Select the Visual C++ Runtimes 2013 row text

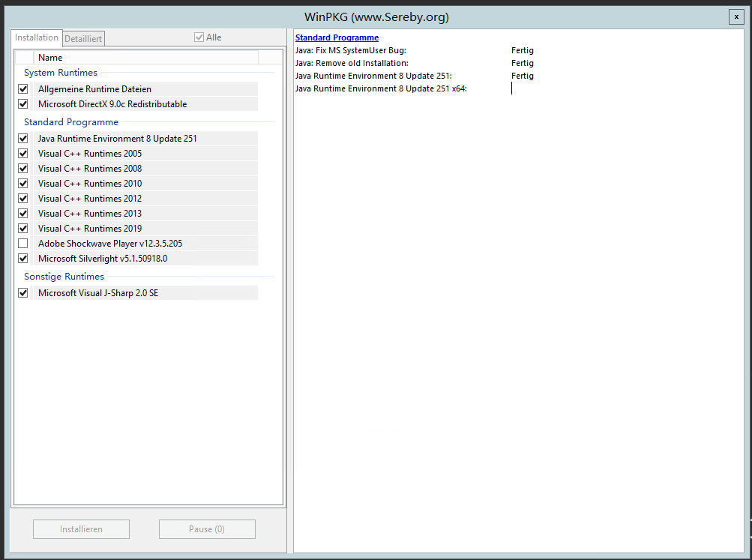click(x=90, y=214)
